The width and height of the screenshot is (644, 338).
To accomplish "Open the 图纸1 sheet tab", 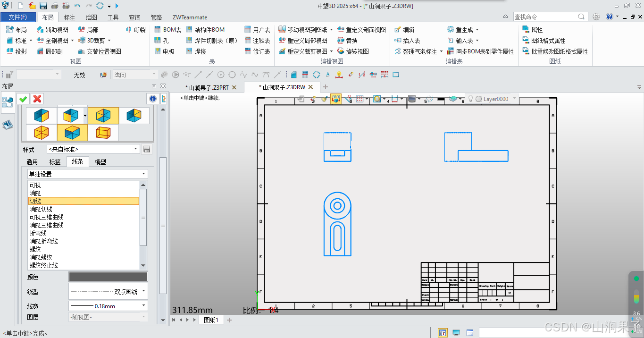I will tap(211, 320).
